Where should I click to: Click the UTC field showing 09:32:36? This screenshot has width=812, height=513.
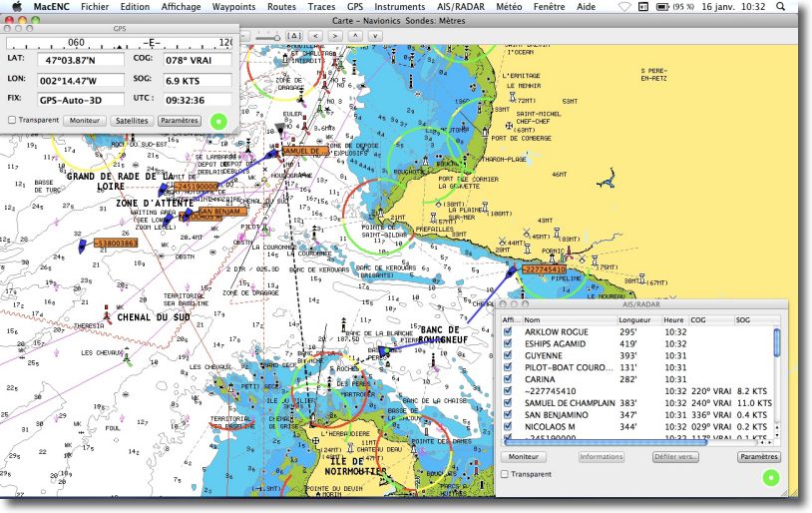(x=198, y=100)
